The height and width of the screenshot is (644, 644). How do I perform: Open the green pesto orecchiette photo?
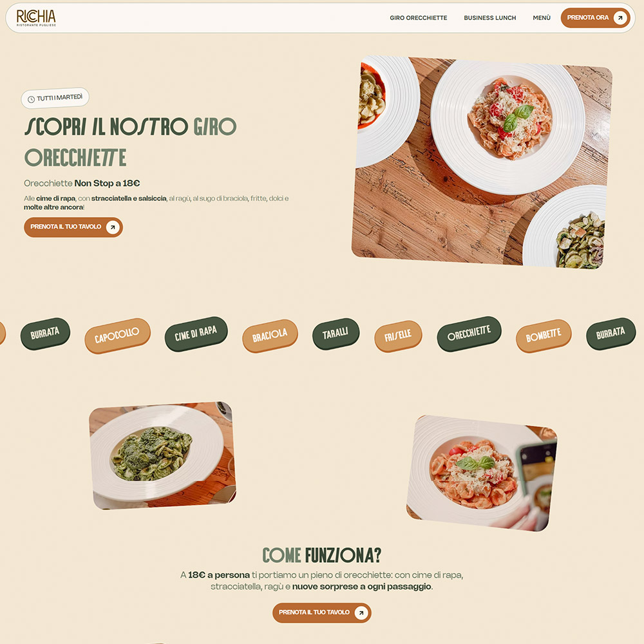(162, 455)
